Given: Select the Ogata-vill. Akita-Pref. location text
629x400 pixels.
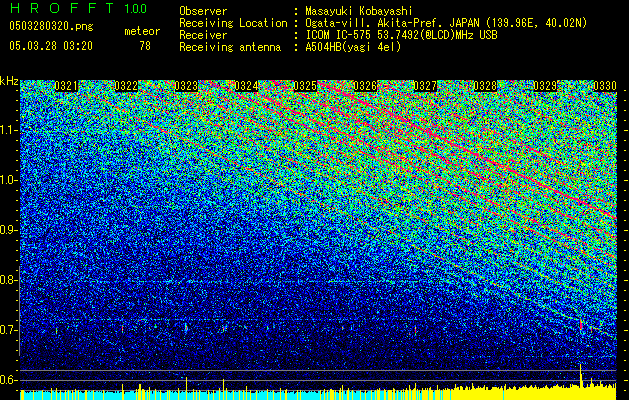Looking at the screenshot, I should tap(446, 23).
